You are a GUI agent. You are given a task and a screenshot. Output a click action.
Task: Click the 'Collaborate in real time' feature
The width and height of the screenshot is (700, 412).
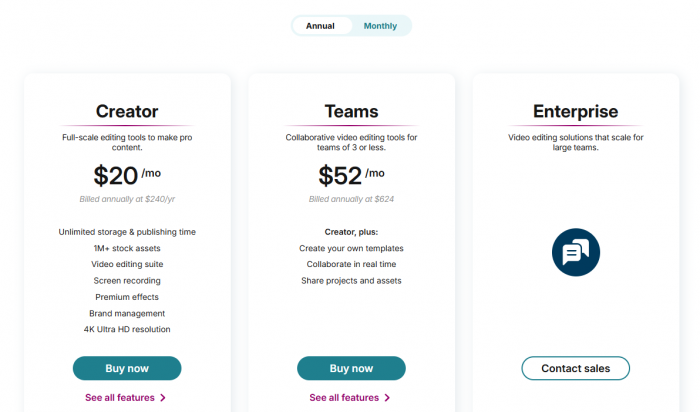pos(351,264)
